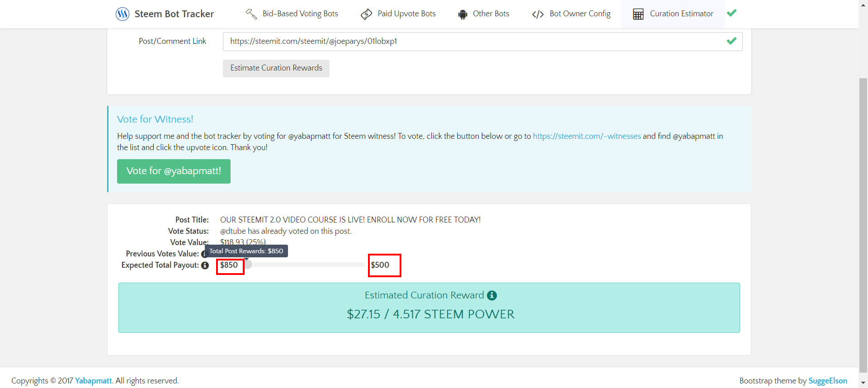
Task: Open the Bot Owner Config tab
Action: pyautogui.click(x=571, y=14)
